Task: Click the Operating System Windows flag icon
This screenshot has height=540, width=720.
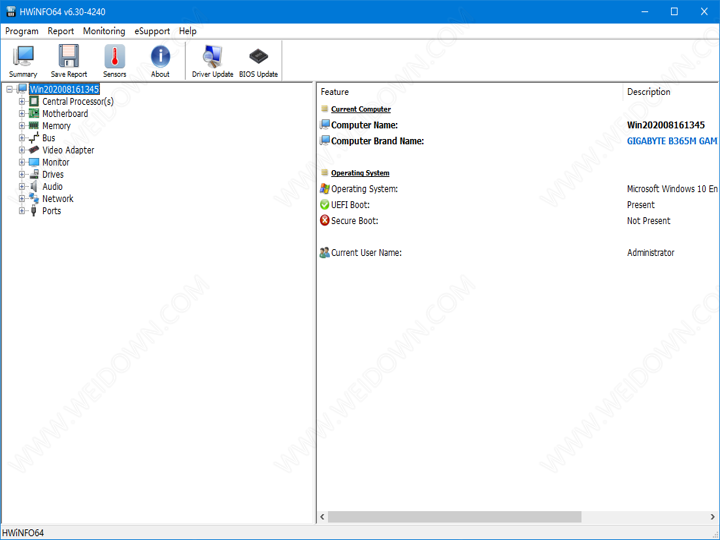Action: pyautogui.click(x=325, y=188)
